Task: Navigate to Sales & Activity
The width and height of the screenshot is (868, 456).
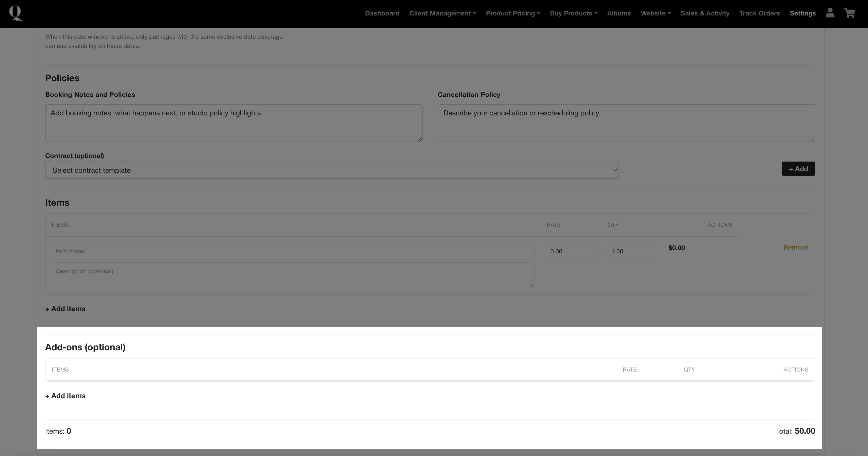Action: [x=705, y=13]
